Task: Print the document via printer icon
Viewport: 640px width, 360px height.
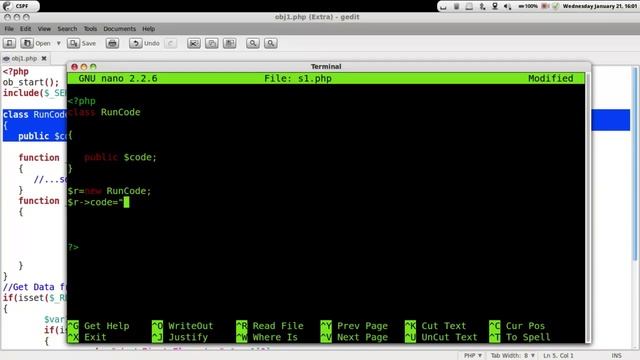Action: click(x=112, y=43)
